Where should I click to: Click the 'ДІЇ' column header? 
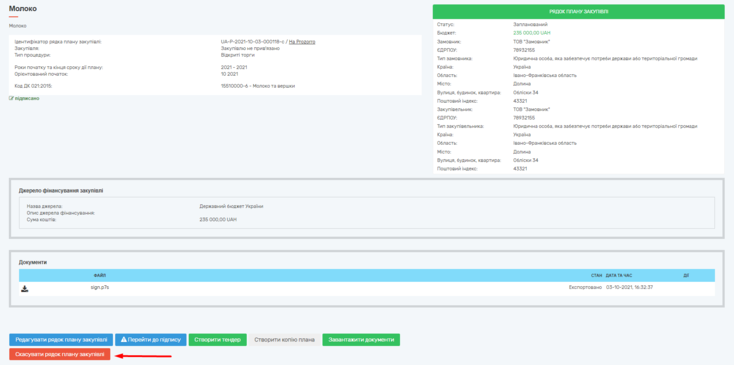tap(686, 275)
